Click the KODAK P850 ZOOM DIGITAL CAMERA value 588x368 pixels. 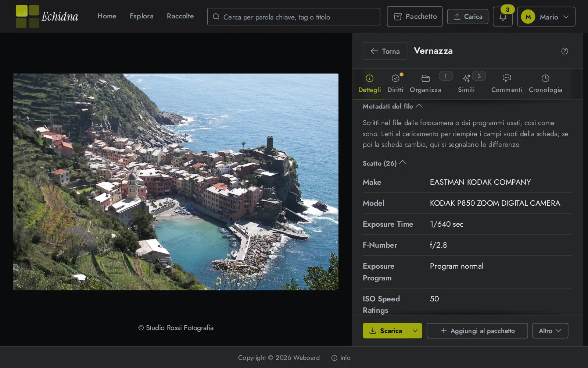(x=495, y=203)
